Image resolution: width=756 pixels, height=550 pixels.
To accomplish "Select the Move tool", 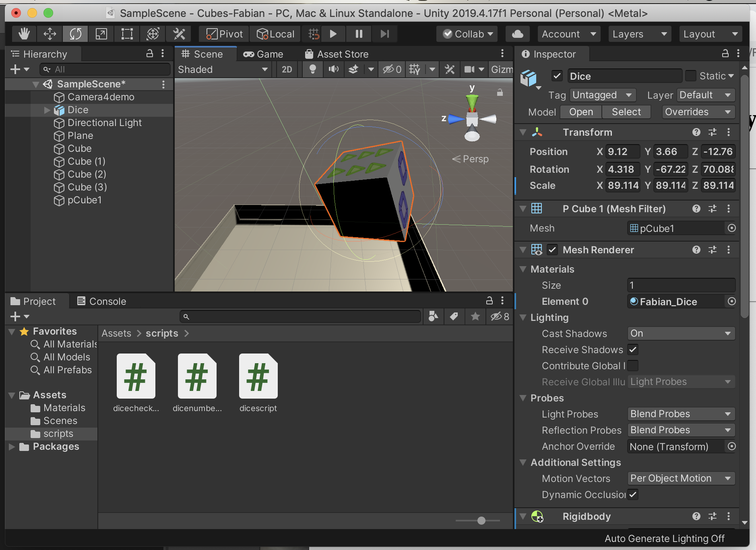I will (50, 34).
